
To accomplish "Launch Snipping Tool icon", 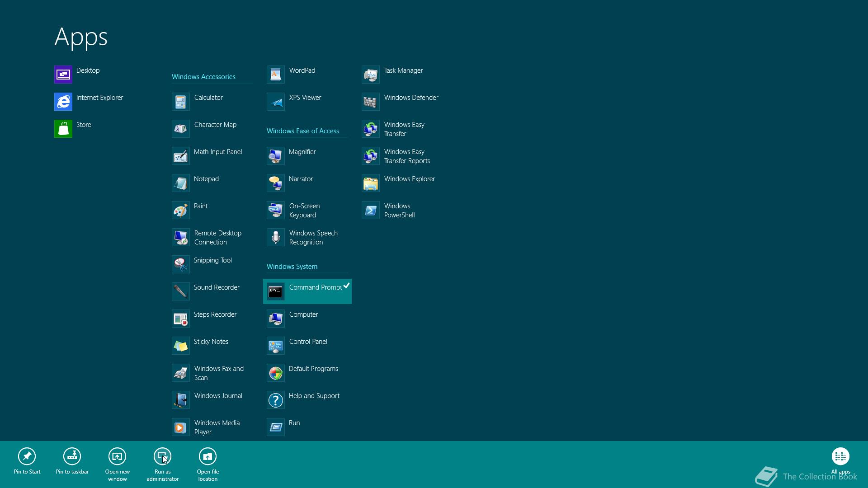I will (181, 264).
